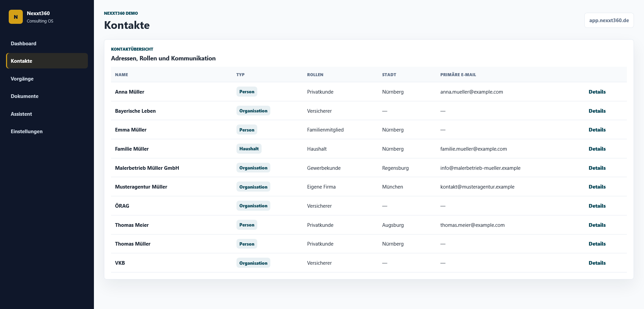Viewport: 644px width, 309px height.
Task: Open the Assistent page
Action: click(x=47, y=114)
